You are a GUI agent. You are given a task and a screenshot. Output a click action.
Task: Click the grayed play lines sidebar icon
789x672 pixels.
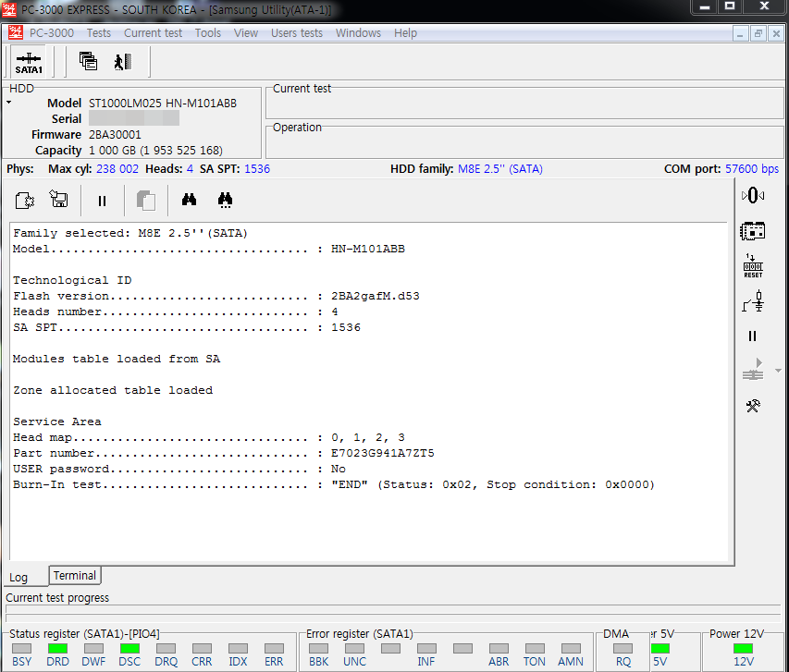(753, 370)
